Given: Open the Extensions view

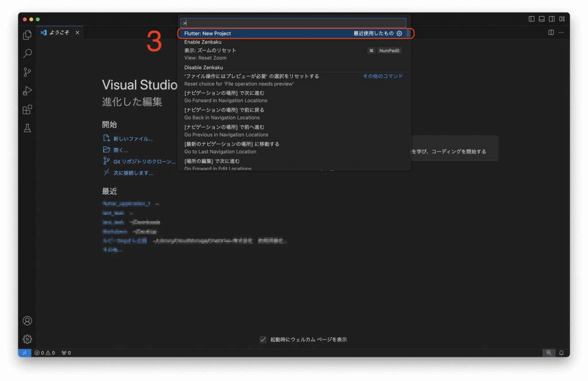Looking at the screenshot, I should coord(28,110).
